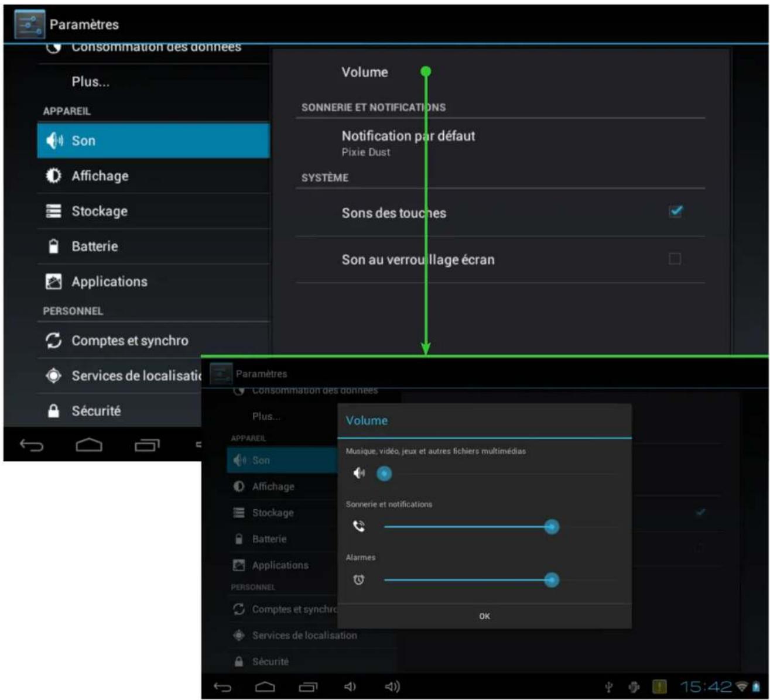This screenshot has height=700, width=770.
Task: Open Notification par défaut Pixie Dust setting
Action: 500,143
